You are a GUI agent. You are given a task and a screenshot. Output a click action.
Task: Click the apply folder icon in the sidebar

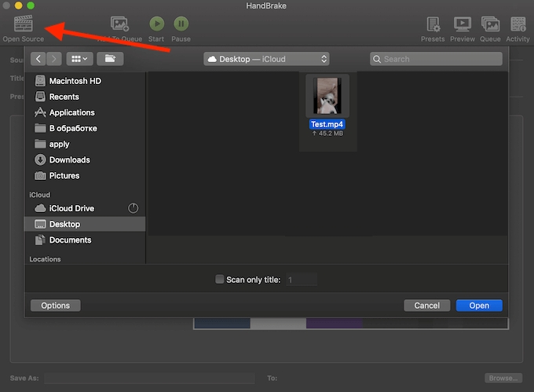(x=40, y=144)
